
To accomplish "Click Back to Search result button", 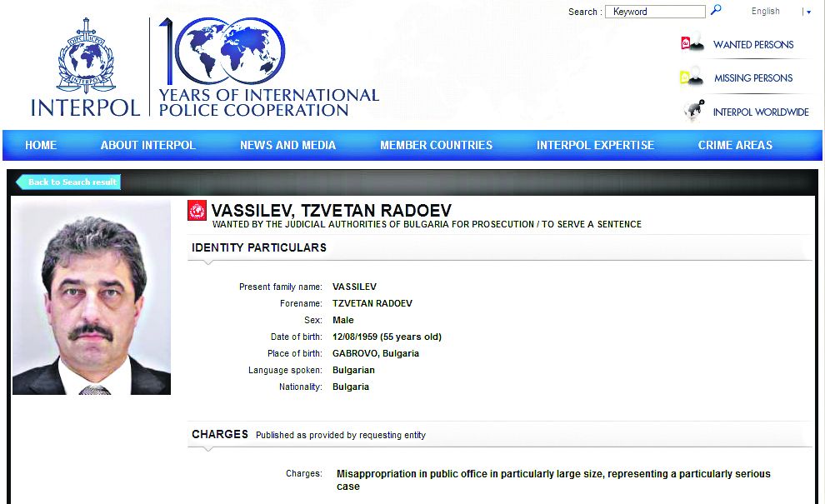I will (69, 182).
